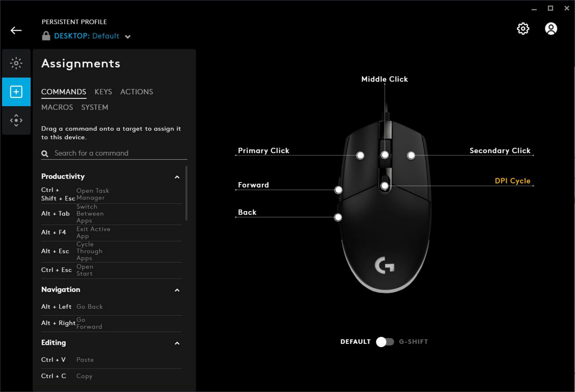Collapse the Navigation section chevron
Image resolution: width=575 pixels, height=392 pixels.
[x=177, y=290]
